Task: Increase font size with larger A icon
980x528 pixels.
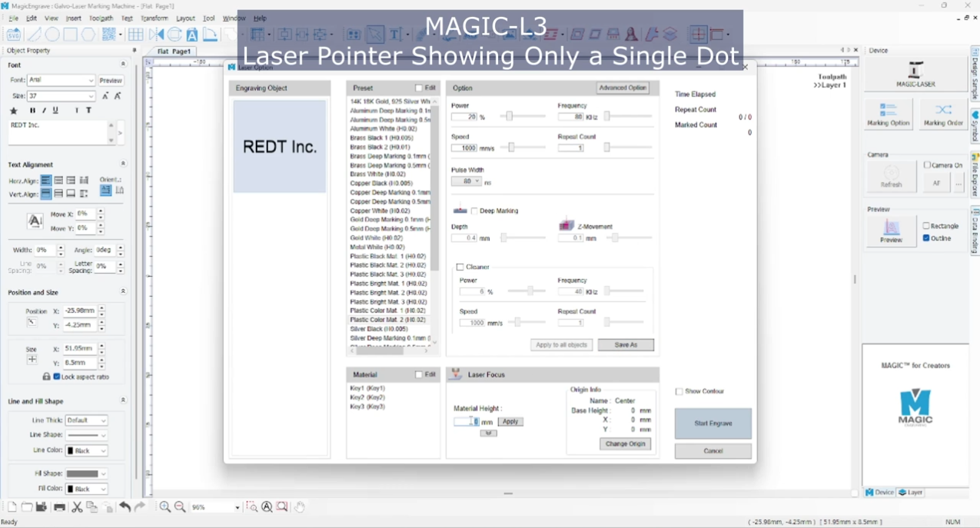Action: [x=118, y=96]
